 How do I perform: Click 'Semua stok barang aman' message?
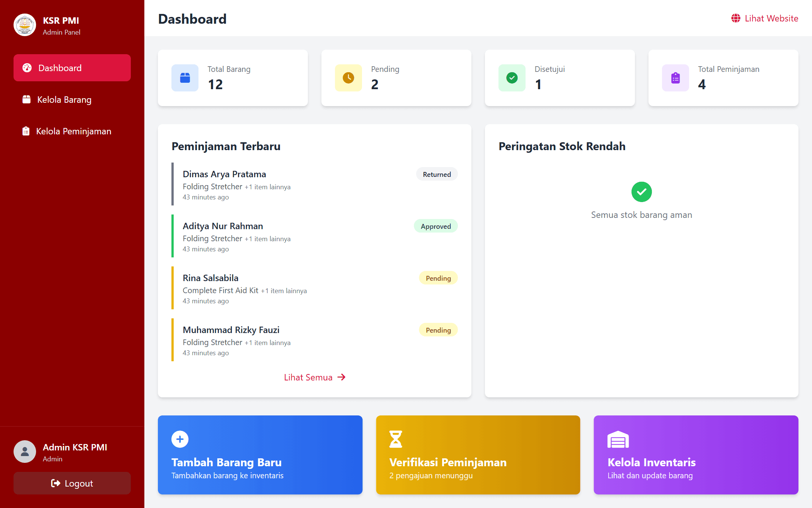[642, 215]
